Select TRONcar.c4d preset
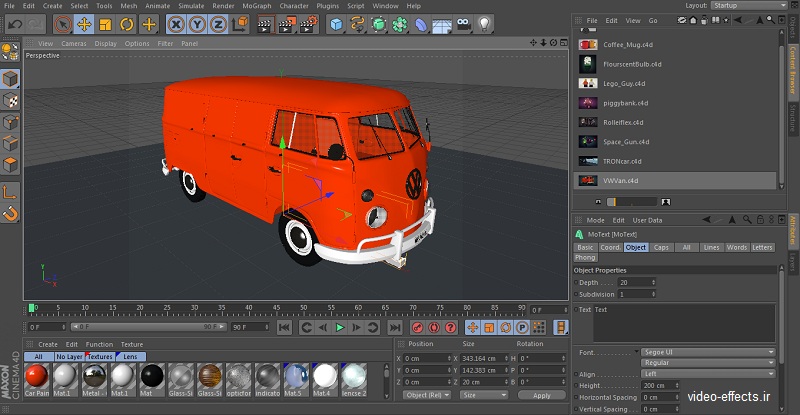 pos(622,161)
